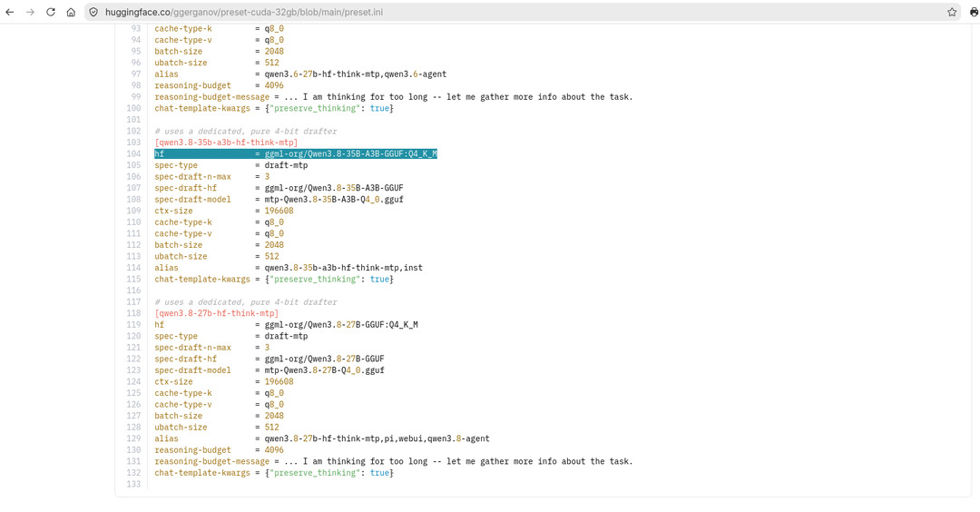Click batch-size value 2048 on line 95
This screenshot has height=512, width=980.
coord(274,51)
